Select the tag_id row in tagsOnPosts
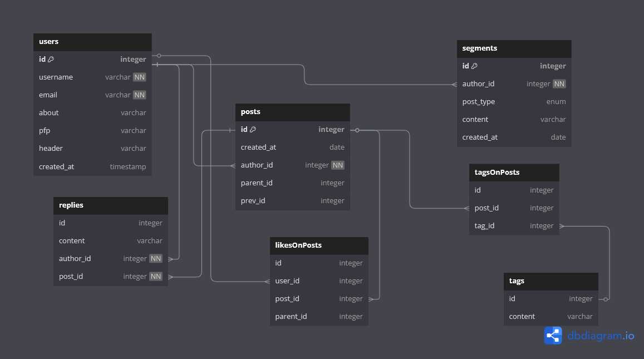The height and width of the screenshot is (359, 644). 514,226
